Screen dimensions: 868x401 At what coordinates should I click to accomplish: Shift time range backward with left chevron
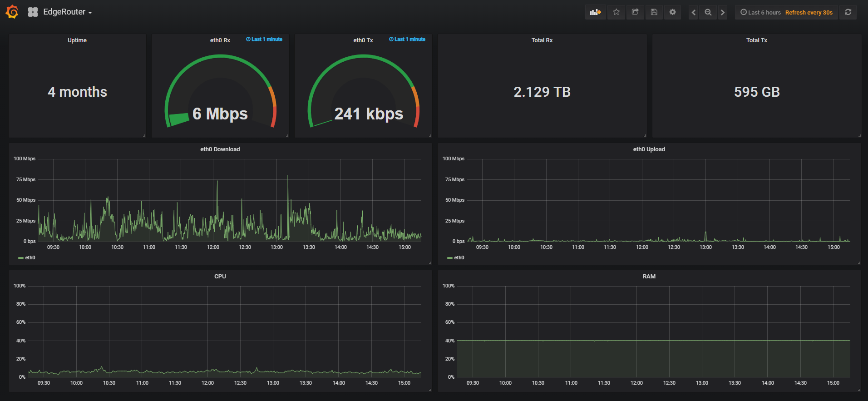coord(693,12)
